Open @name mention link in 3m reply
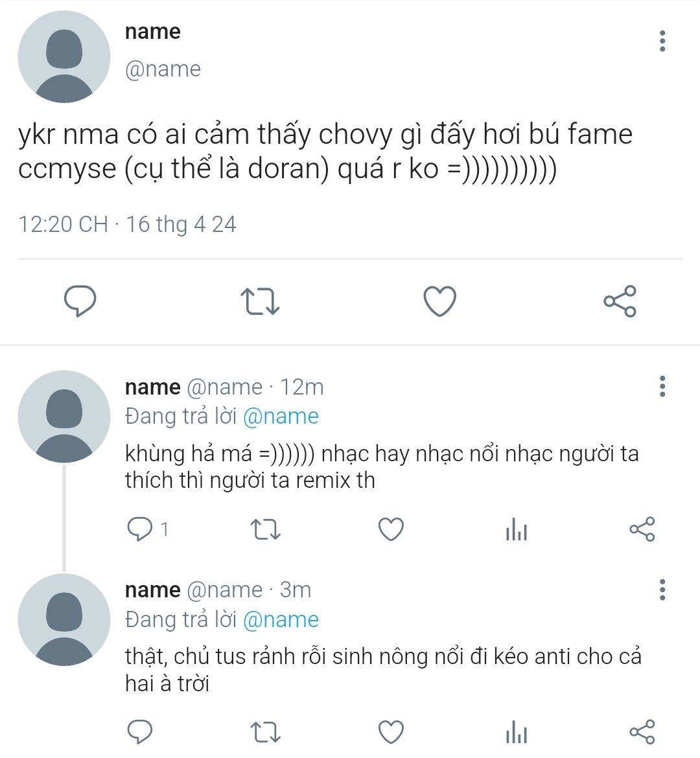The width and height of the screenshot is (700, 758). click(x=281, y=620)
